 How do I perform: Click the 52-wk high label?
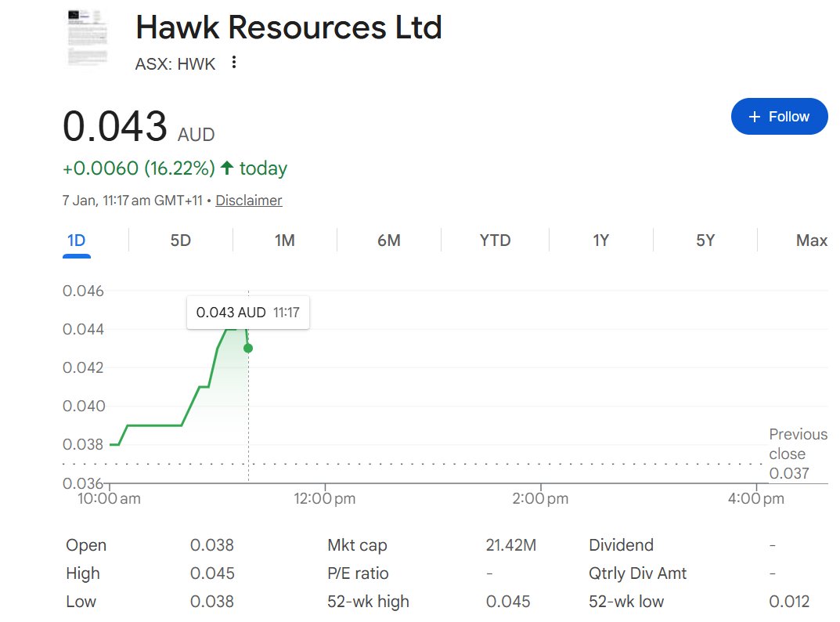pyautogui.click(x=368, y=602)
